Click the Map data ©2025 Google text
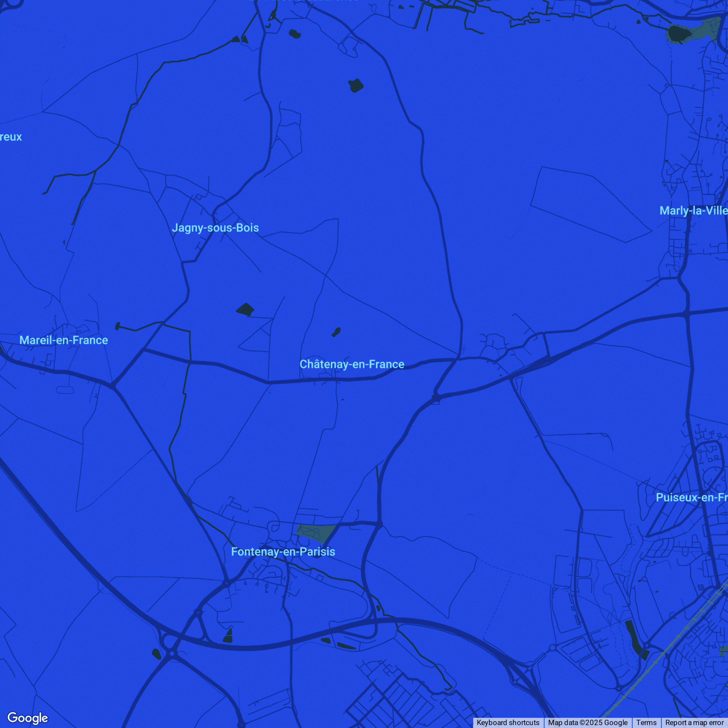The height and width of the screenshot is (728, 728). click(588, 722)
